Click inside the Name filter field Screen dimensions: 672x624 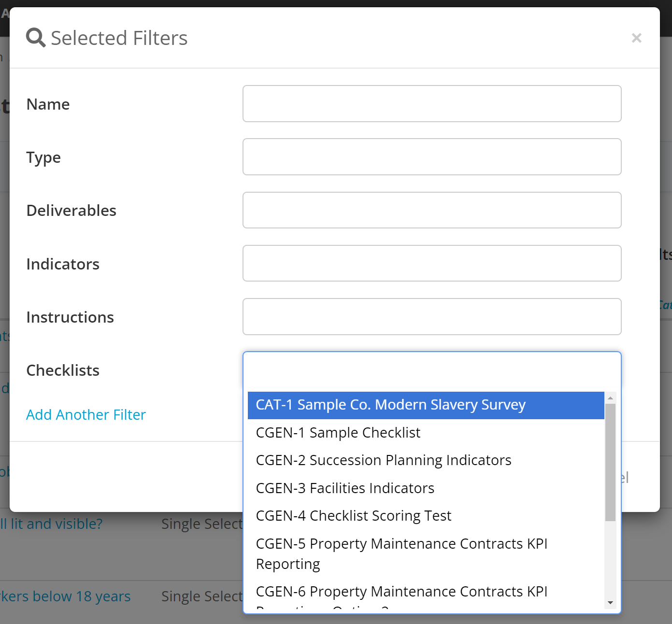(432, 103)
